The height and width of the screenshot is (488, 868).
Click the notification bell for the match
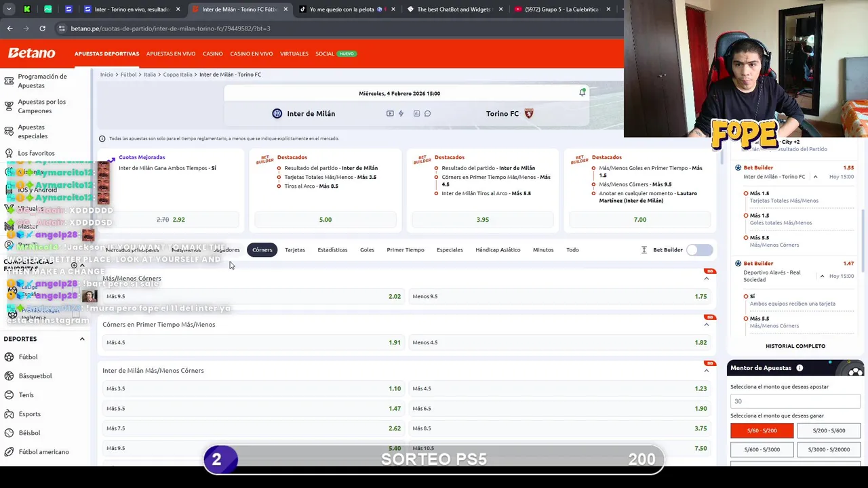click(x=582, y=93)
